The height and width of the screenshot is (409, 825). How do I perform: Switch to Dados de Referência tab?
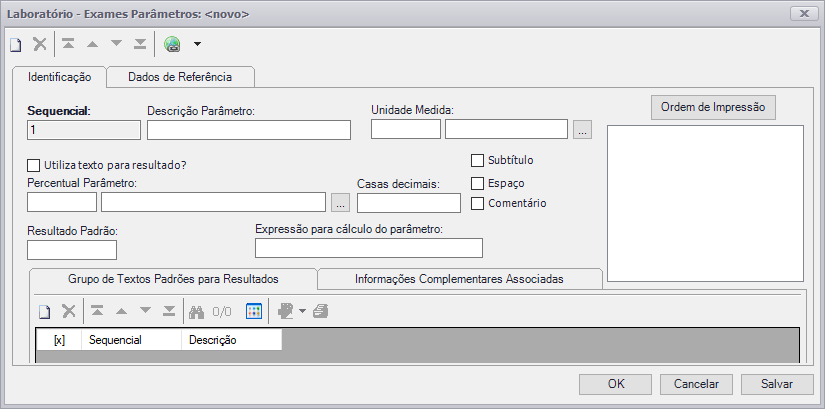[x=180, y=77]
